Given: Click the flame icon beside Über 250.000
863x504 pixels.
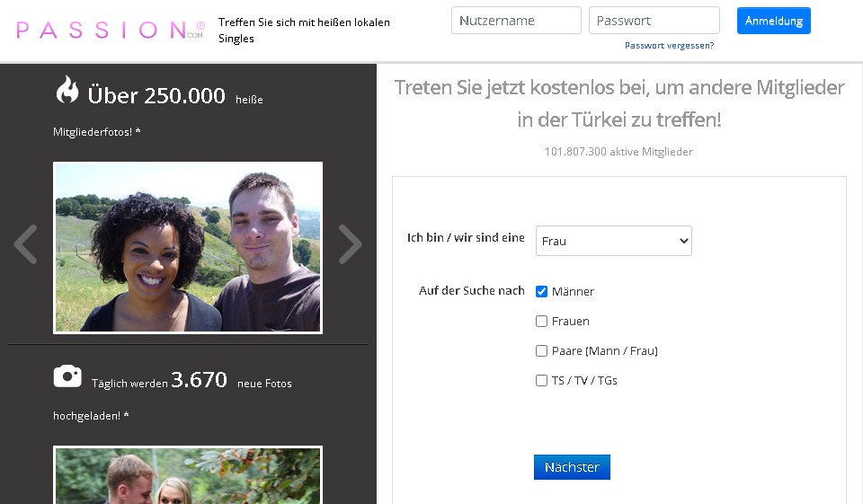Looking at the screenshot, I should (x=67, y=91).
